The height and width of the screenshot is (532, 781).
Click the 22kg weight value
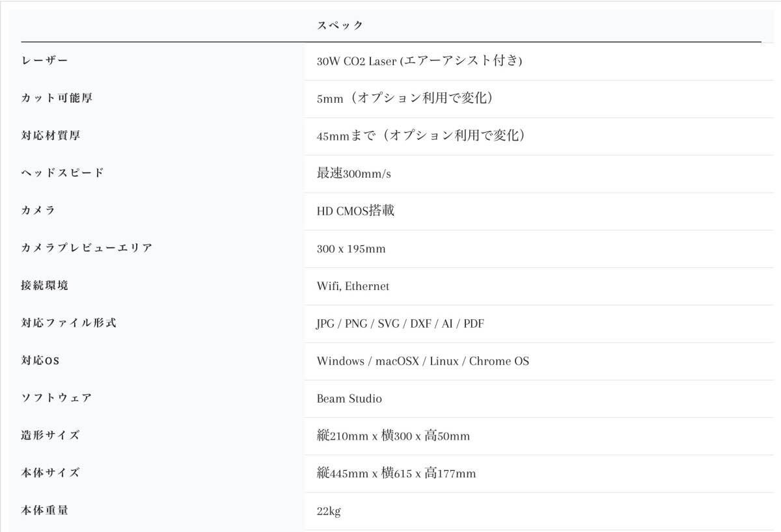pyautogui.click(x=328, y=511)
